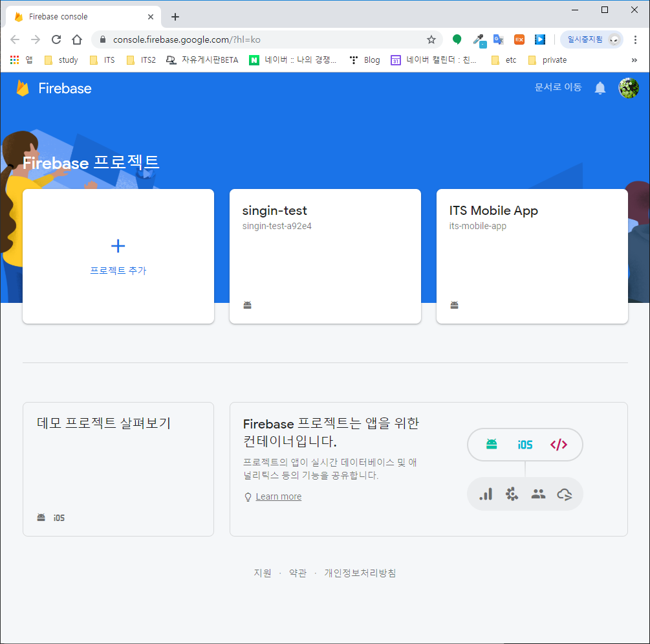Click the 일시중지됨 profile button

tap(592, 39)
